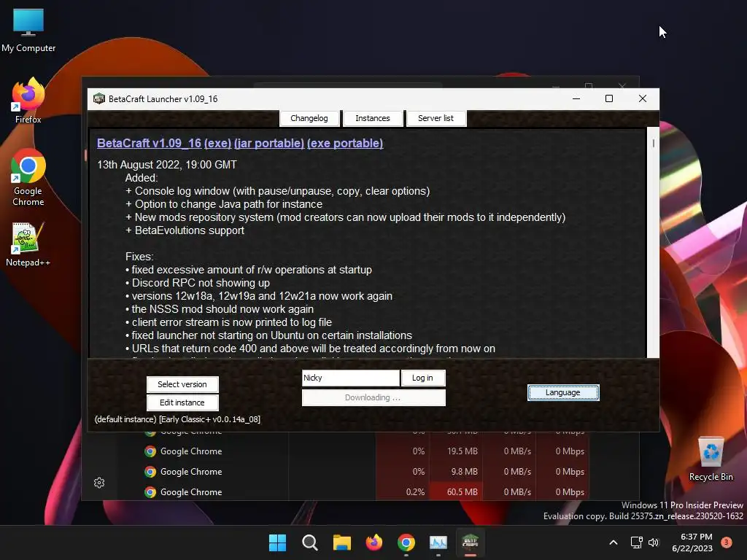Open Task Manager settings gear icon
Screen dimensions: 747x560
click(x=99, y=483)
